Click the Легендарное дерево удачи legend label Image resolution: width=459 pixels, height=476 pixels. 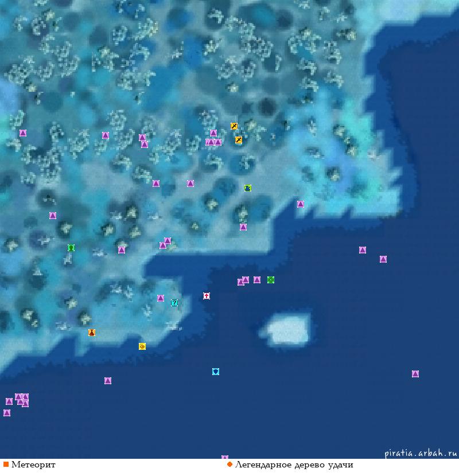294,465
